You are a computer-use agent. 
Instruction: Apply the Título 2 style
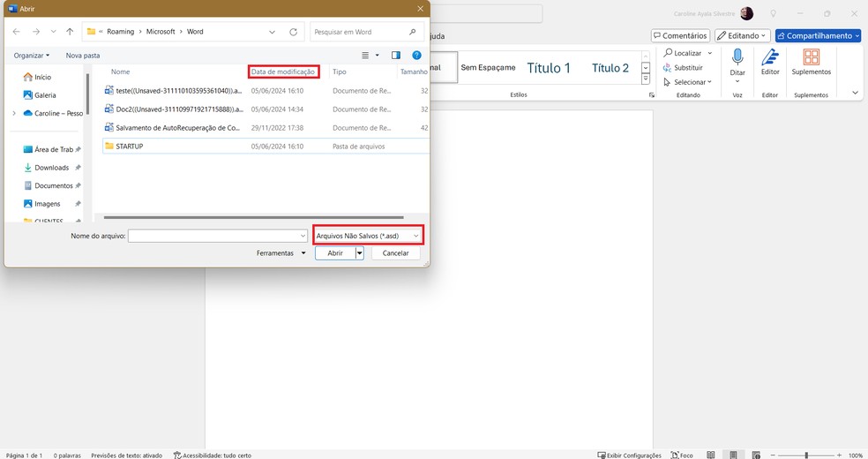pos(610,68)
